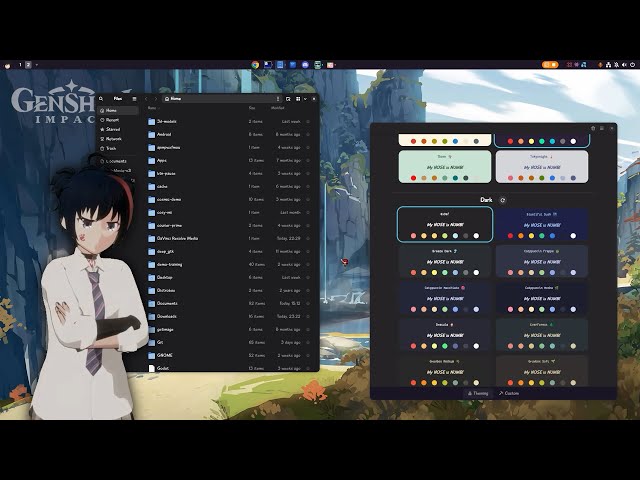640x480 pixels.
Task: Go forward with the Files forward arrow
Action: click(156, 99)
